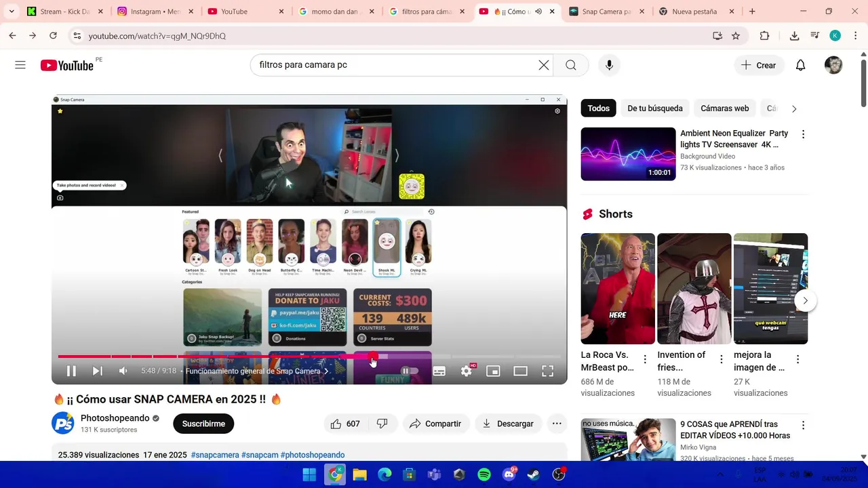Seek on the video progress bar
868x488 pixels.
309,357
